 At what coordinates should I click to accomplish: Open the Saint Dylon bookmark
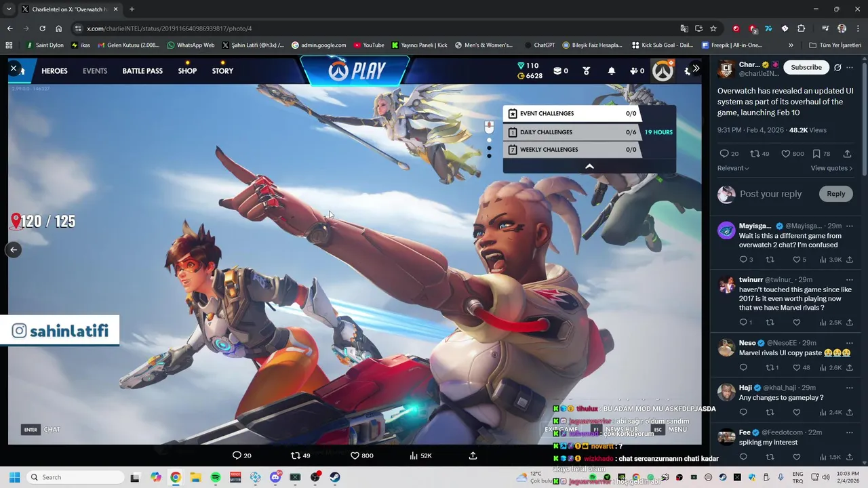tap(45, 45)
